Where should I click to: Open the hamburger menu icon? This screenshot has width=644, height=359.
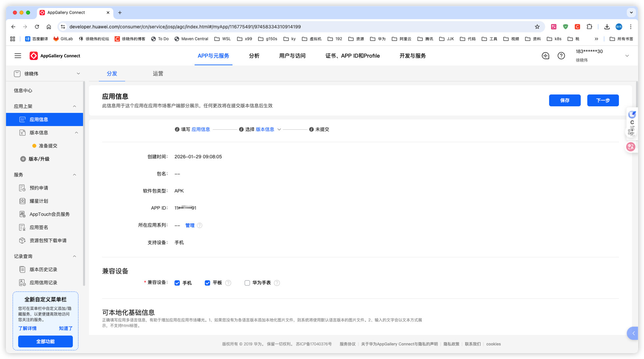tap(18, 56)
